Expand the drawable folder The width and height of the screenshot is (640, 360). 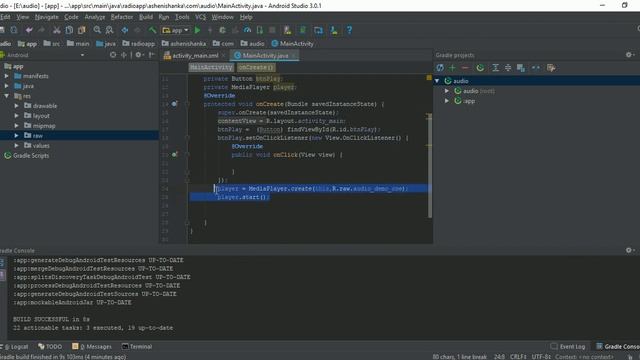[17, 106]
